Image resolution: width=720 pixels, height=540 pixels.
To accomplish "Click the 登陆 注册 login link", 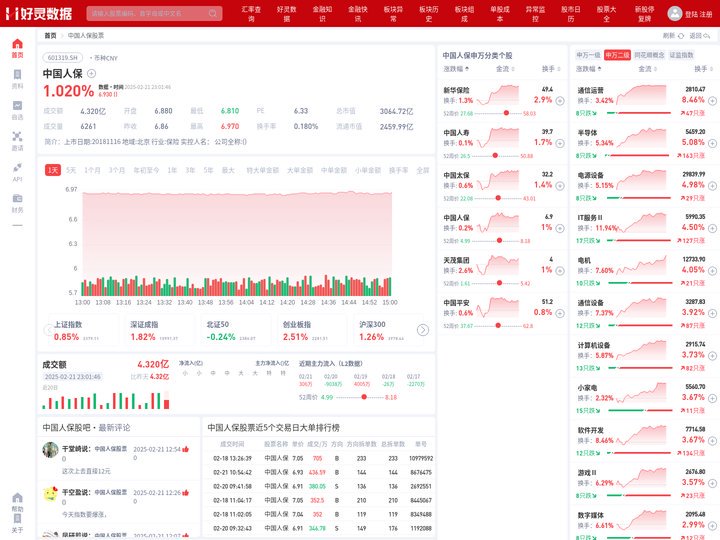I will 698,14.
